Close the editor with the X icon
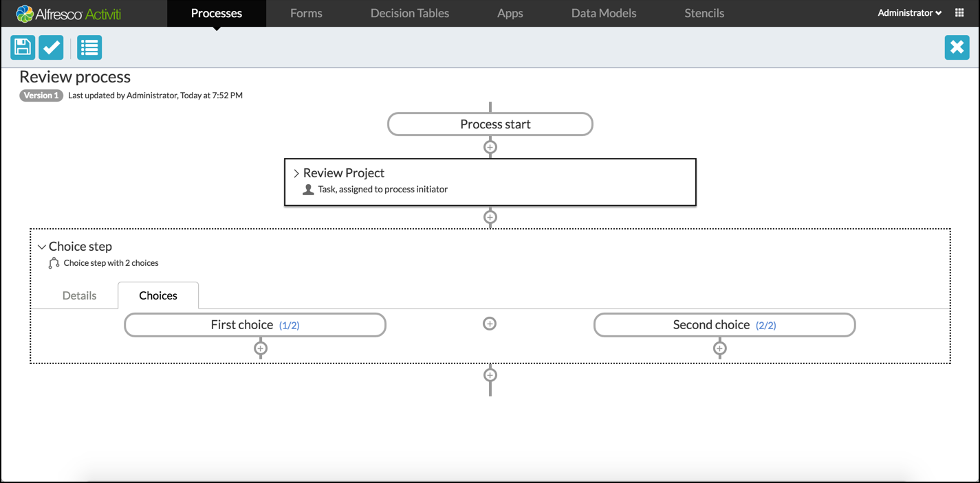The height and width of the screenshot is (483, 980). point(957,47)
